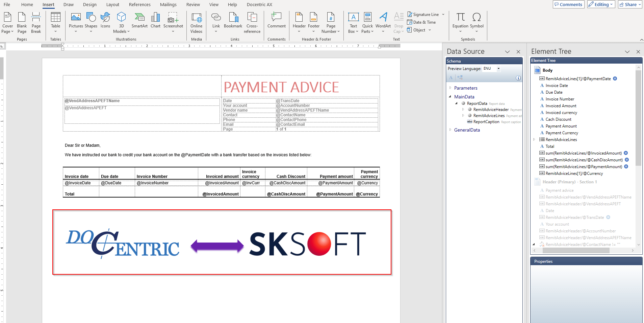Click the vertical scrollbar in Element Tree
The image size is (644, 323).
638,118
